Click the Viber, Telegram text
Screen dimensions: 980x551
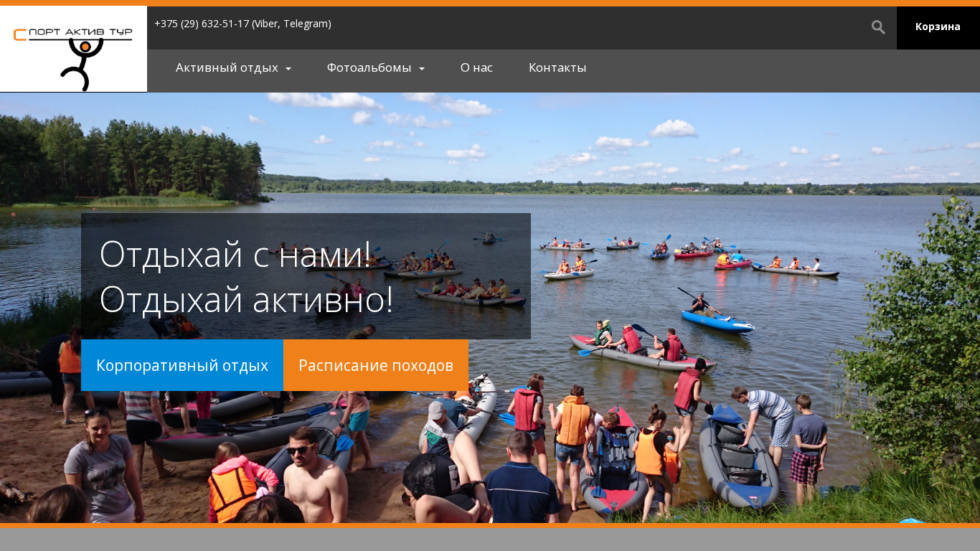291,24
